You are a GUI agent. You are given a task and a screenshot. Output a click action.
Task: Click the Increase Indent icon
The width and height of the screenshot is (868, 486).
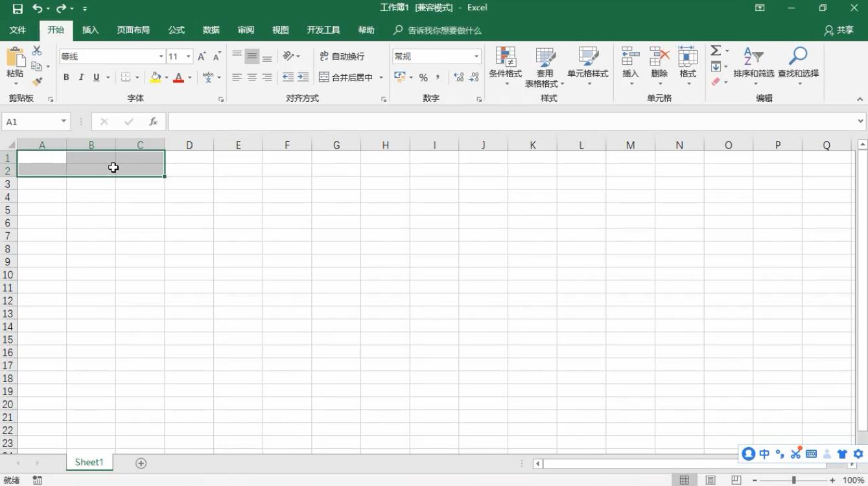coord(303,77)
